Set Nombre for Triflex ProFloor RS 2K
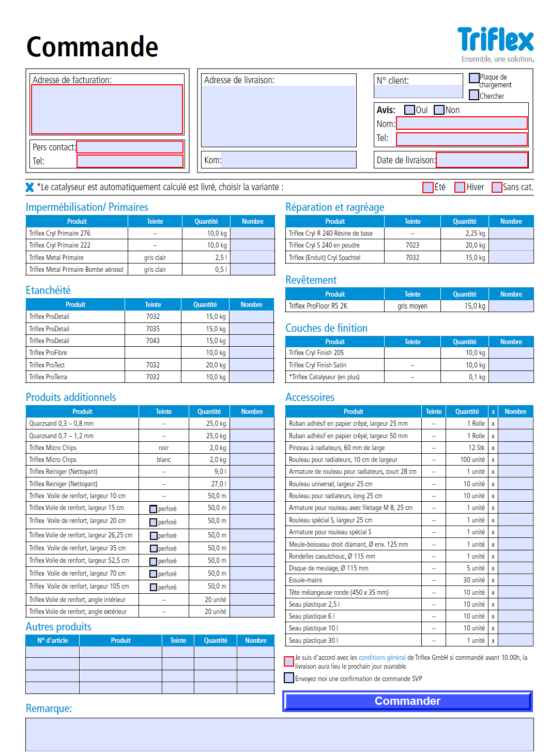The width and height of the screenshot is (550, 756). 511,306
